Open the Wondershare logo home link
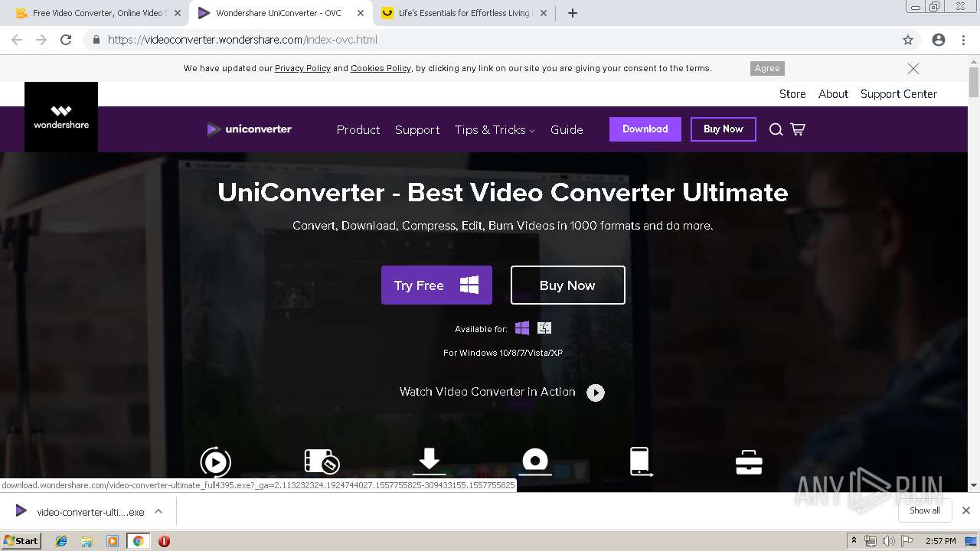The width and height of the screenshot is (980, 551). click(x=61, y=117)
